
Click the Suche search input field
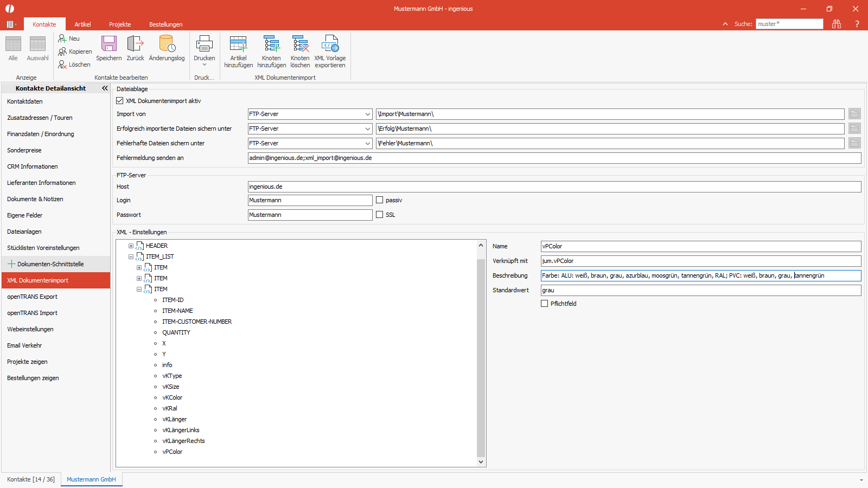point(789,24)
